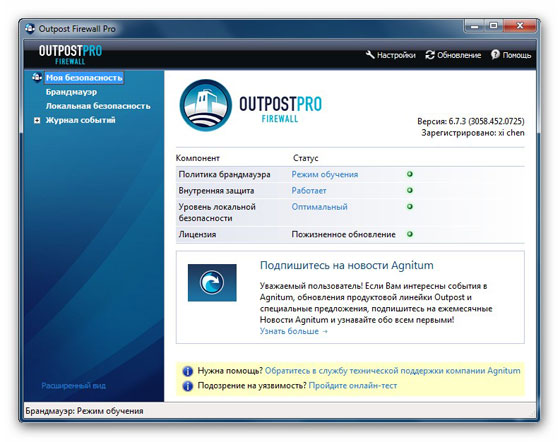Click the title bar application icon
Screen dimensions: 560x442
pyautogui.click(x=30, y=28)
